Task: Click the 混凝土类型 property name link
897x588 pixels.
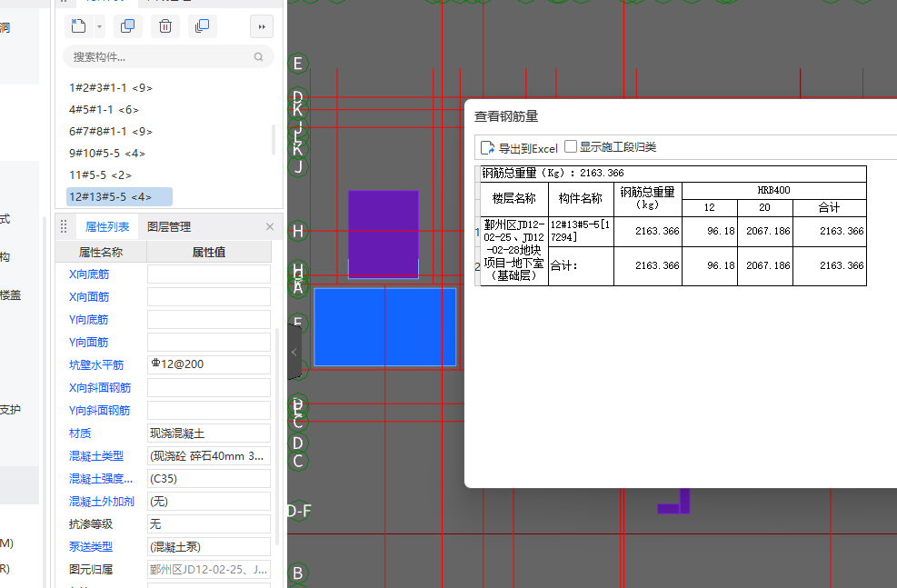Action: [x=96, y=456]
